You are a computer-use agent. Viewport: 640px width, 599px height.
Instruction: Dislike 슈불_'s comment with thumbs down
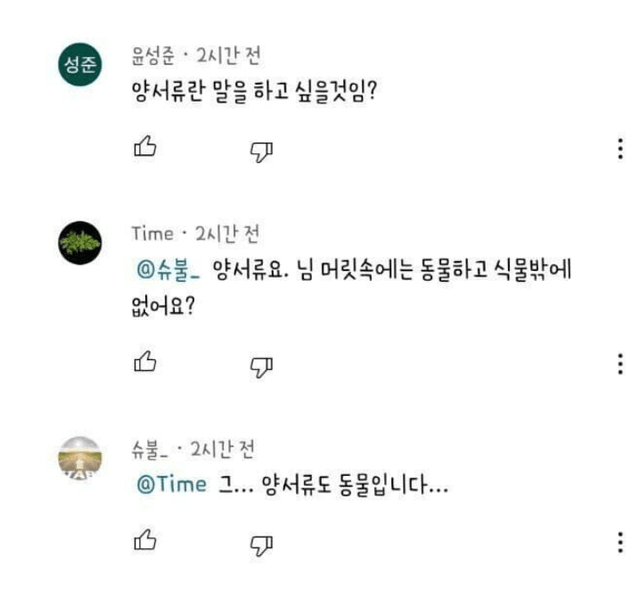tap(261, 544)
